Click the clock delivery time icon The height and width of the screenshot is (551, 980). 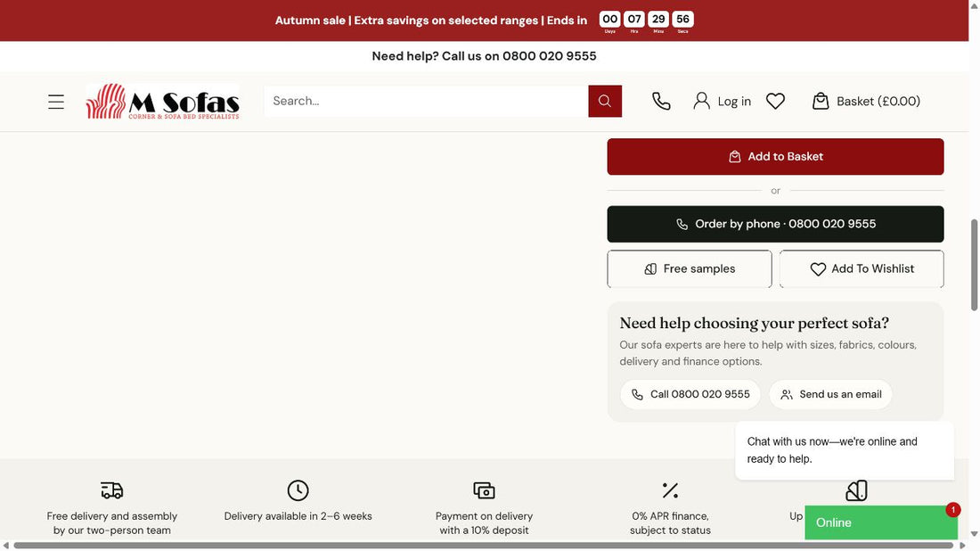point(298,490)
